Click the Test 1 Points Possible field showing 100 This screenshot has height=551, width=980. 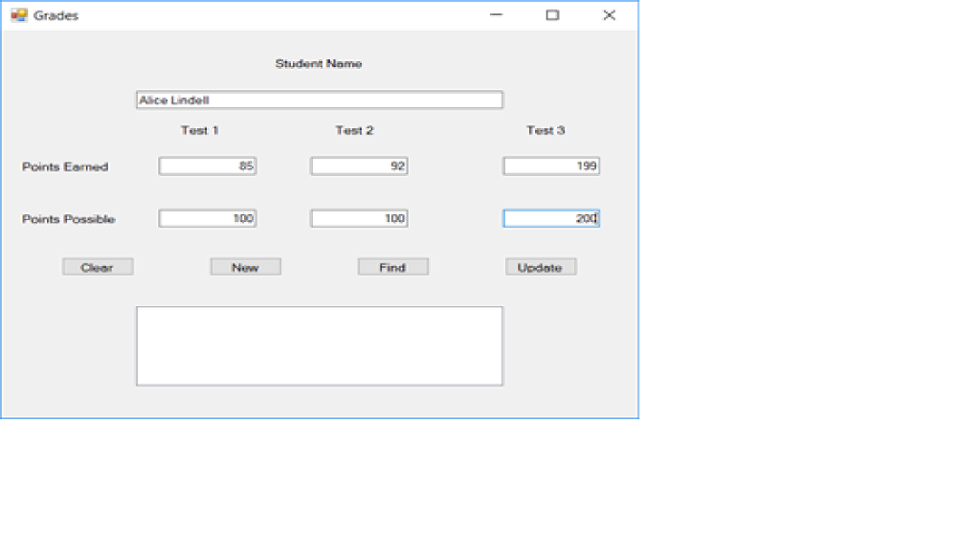point(207,218)
